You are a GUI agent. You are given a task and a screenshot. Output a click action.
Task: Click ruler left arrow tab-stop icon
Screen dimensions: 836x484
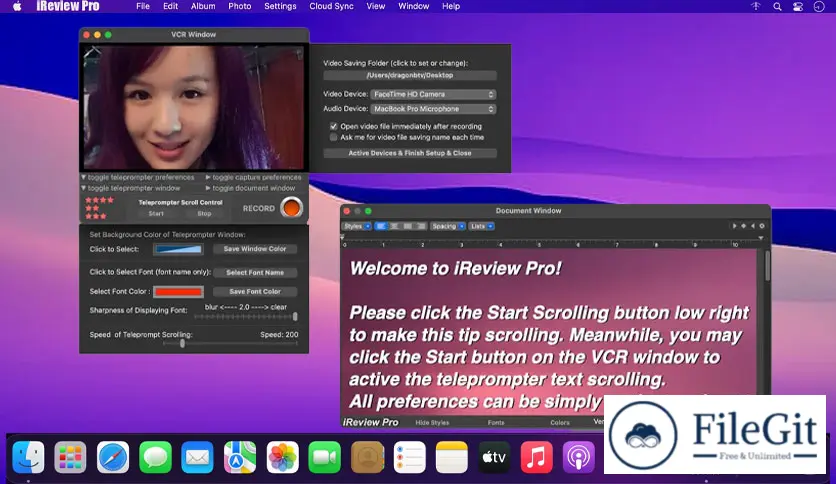tap(752, 226)
